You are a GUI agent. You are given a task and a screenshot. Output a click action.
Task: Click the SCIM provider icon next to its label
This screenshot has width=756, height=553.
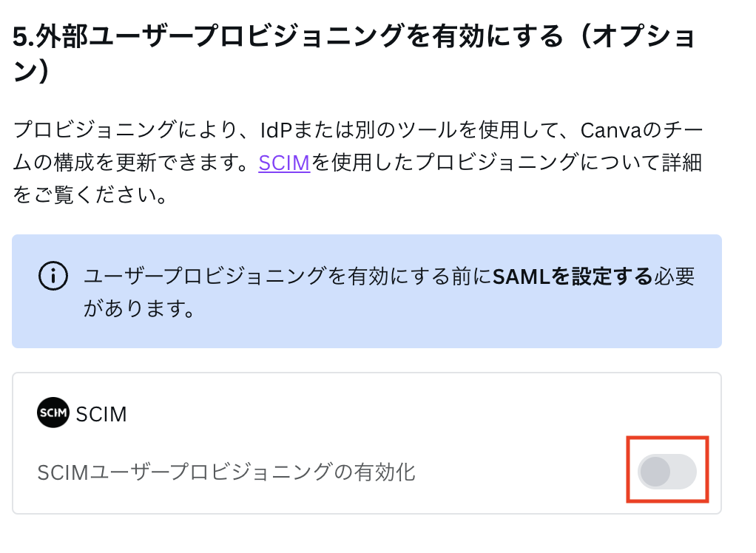coord(53,414)
